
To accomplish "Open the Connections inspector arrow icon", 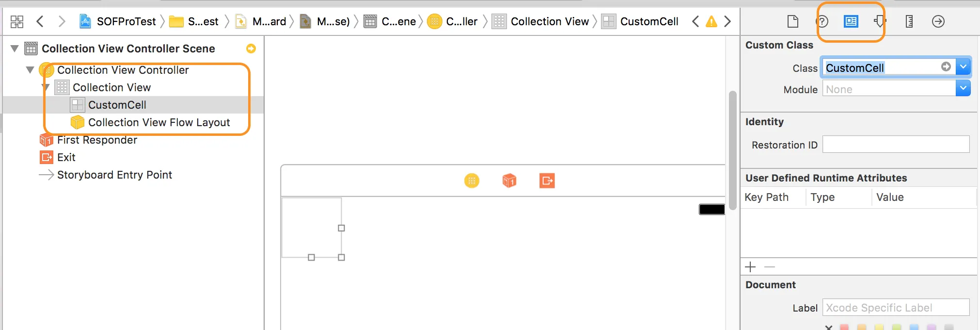I will pyautogui.click(x=938, y=21).
